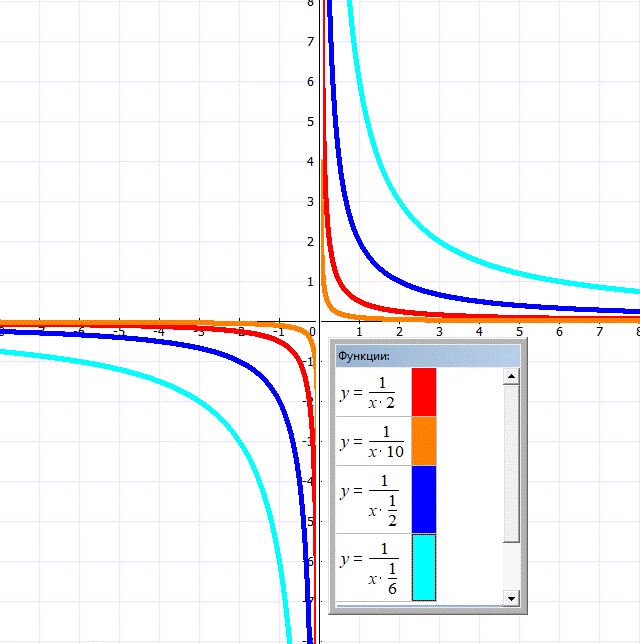Choose the function with x·1/6 denominator
640x644 pixels.
[371, 567]
